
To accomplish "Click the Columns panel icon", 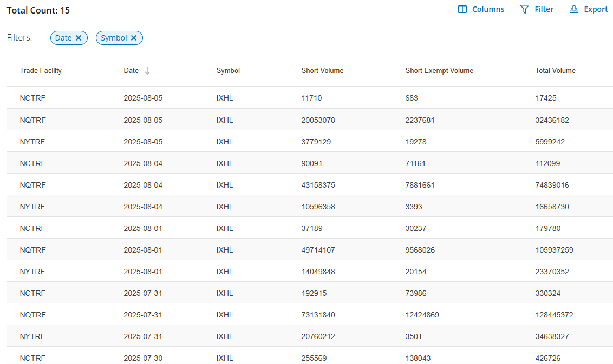I will click(462, 9).
